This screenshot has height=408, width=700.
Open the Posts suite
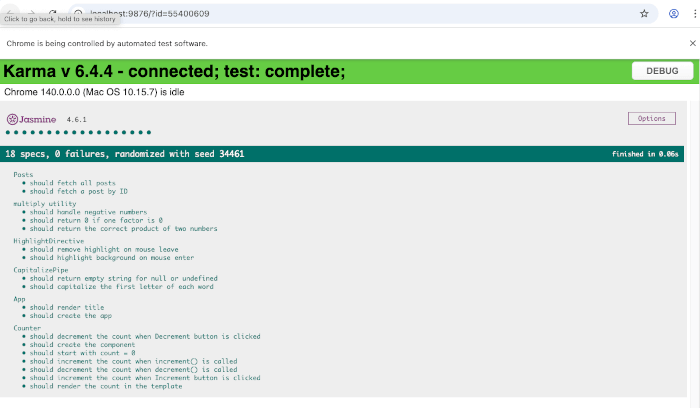pos(23,175)
